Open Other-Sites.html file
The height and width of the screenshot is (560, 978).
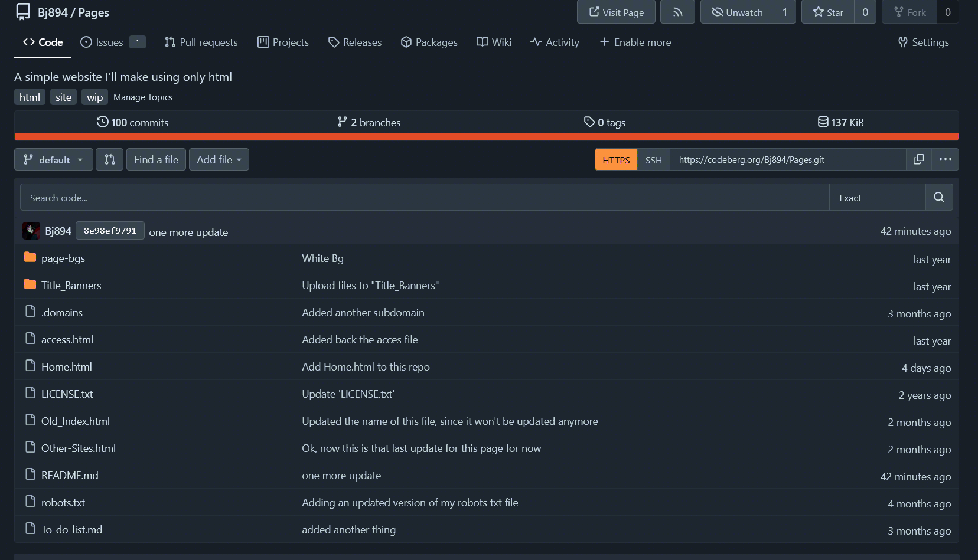[x=79, y=448]
